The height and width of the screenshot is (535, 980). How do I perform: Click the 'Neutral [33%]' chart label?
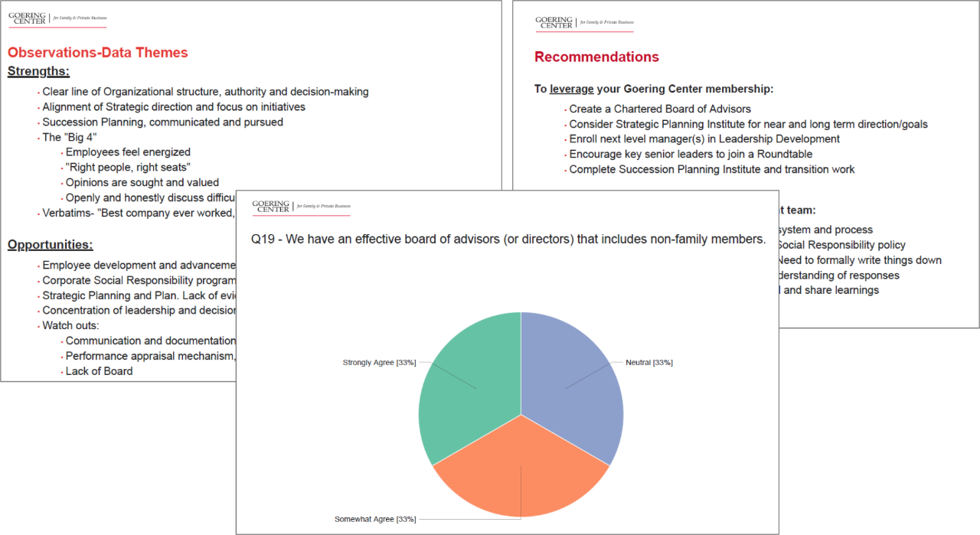[648, 362]
